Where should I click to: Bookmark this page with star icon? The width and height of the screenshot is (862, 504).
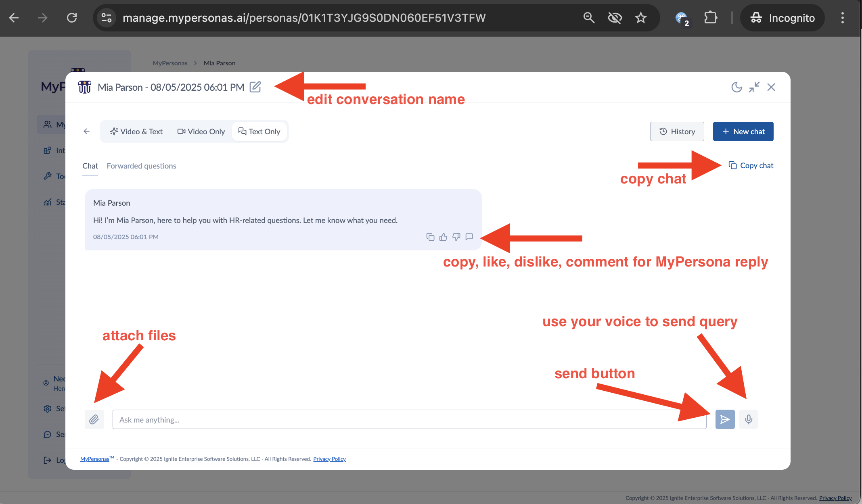640,18
